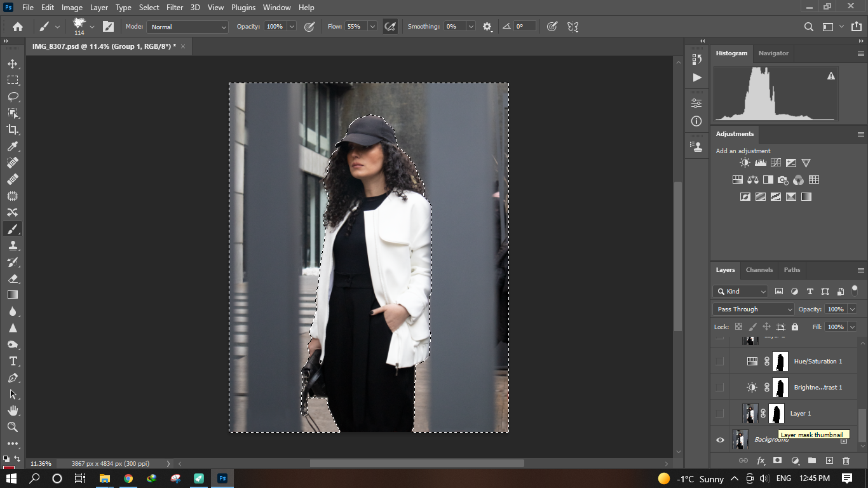Open the brush Mode dropdown
The height and width of the screenshot is (488, 868).
[187, 27]
